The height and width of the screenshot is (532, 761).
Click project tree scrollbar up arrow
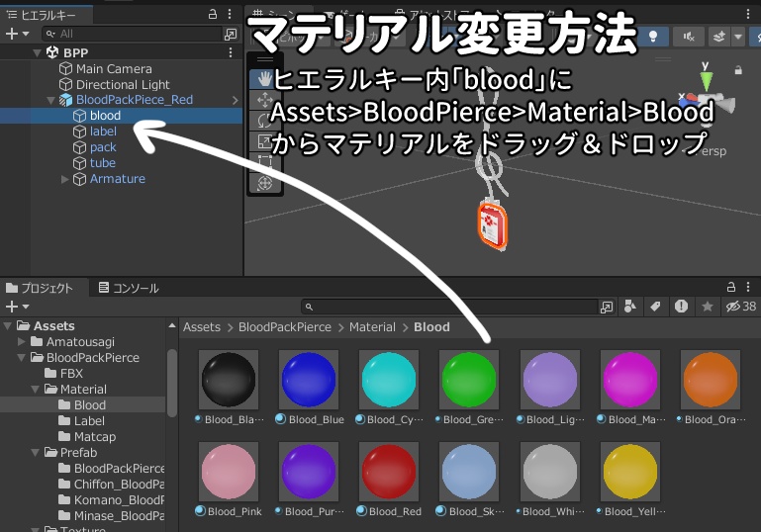172,326
